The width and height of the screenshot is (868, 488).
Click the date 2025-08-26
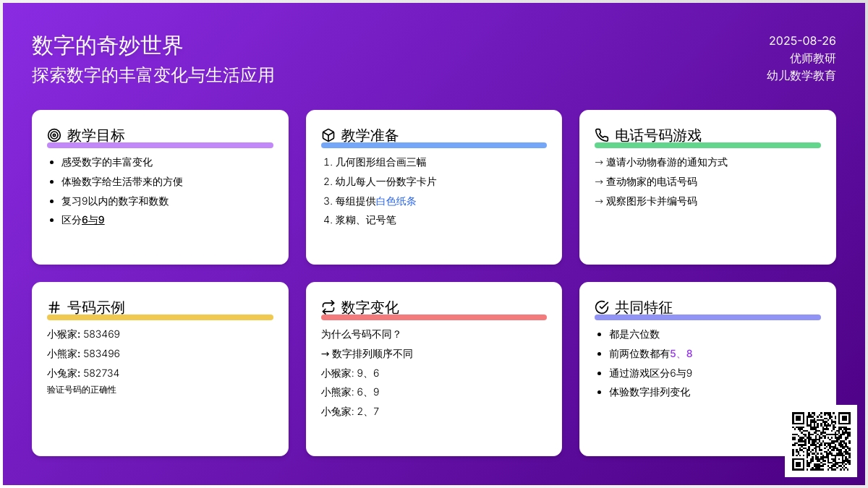[802, 40]
